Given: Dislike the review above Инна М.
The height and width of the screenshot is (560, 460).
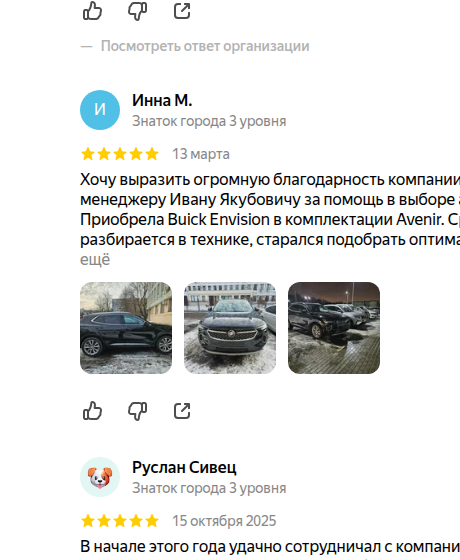Looking at the screenshot, I should coord(138,11).
